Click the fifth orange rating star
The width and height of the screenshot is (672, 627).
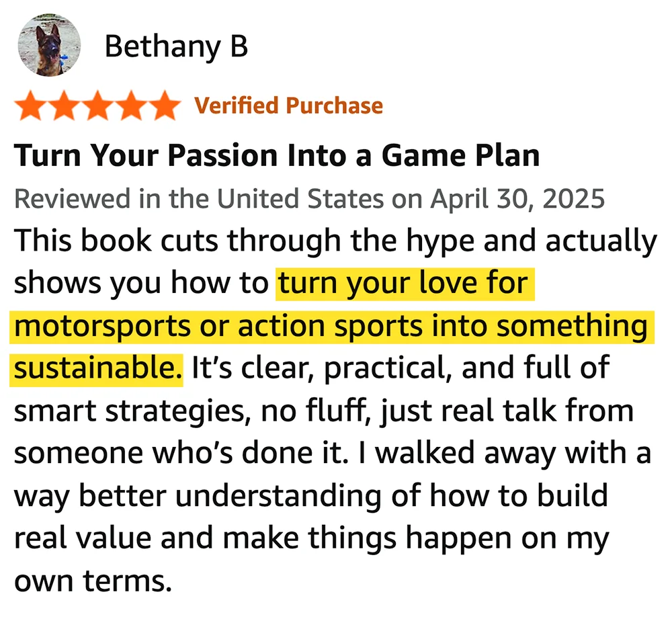165,106
